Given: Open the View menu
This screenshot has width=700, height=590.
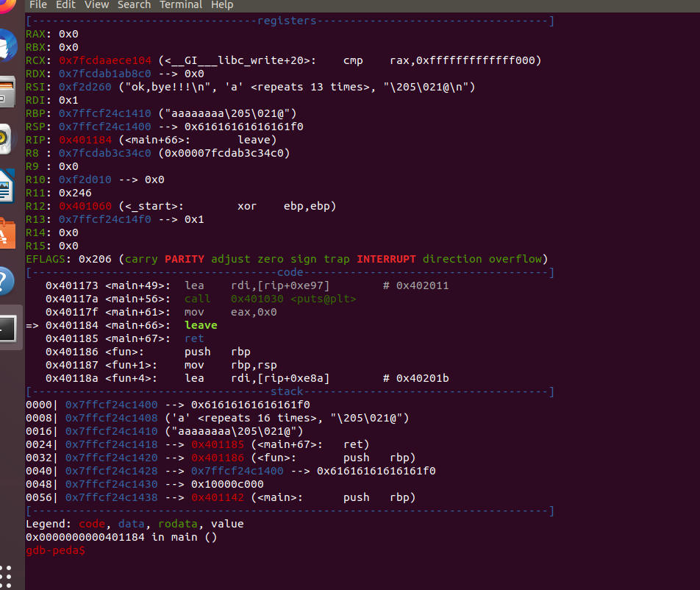Looking at the screenshot, I should click(96, 5).
